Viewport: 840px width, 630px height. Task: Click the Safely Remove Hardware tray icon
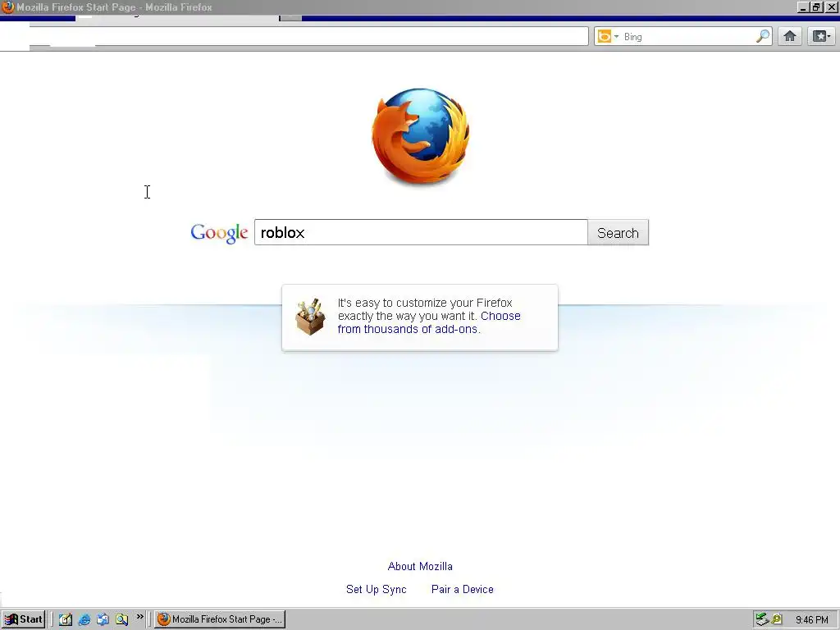click(x=762, y=619)
